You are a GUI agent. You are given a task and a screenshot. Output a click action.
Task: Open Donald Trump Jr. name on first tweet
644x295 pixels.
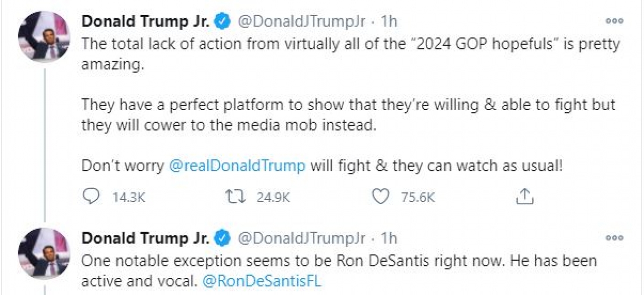[x=146, y=22]
